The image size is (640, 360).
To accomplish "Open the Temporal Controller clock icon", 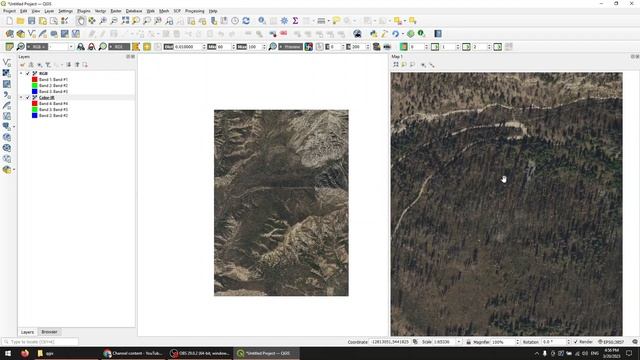I will [x=235, y=20].
